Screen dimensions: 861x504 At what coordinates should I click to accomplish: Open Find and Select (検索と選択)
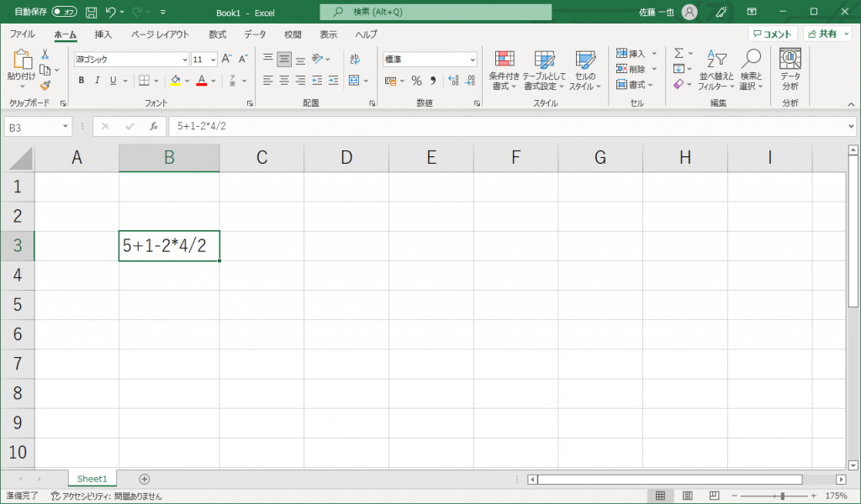(751, 71)
